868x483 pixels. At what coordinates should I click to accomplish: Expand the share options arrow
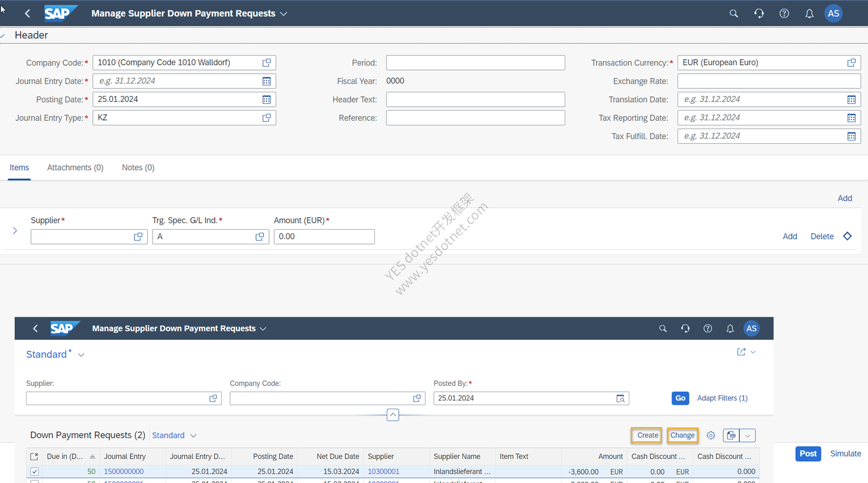point(753,352)
